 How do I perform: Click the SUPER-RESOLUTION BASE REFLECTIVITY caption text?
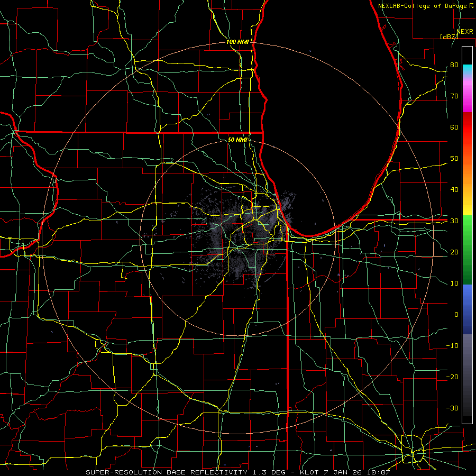167,472
